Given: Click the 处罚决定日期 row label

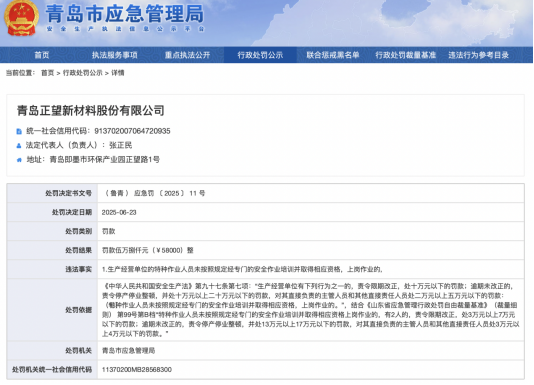Looking at the screenshot, I should click(x=72, y=212).
